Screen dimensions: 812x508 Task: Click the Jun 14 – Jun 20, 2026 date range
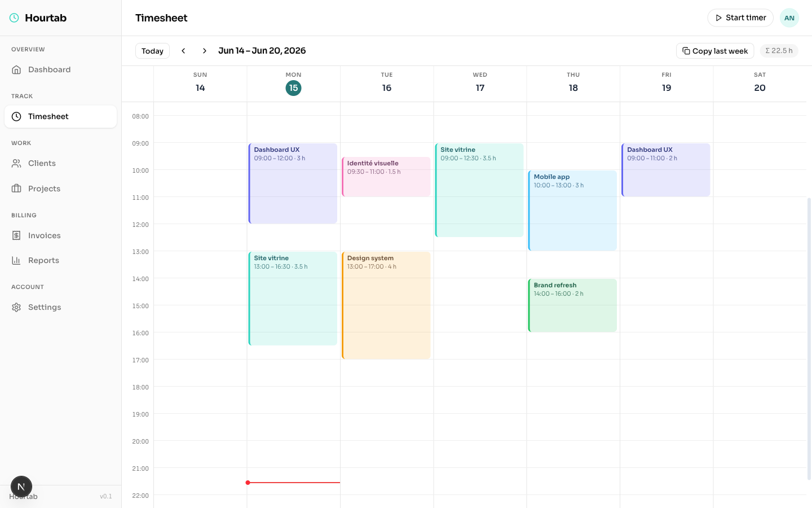point(262,51)
